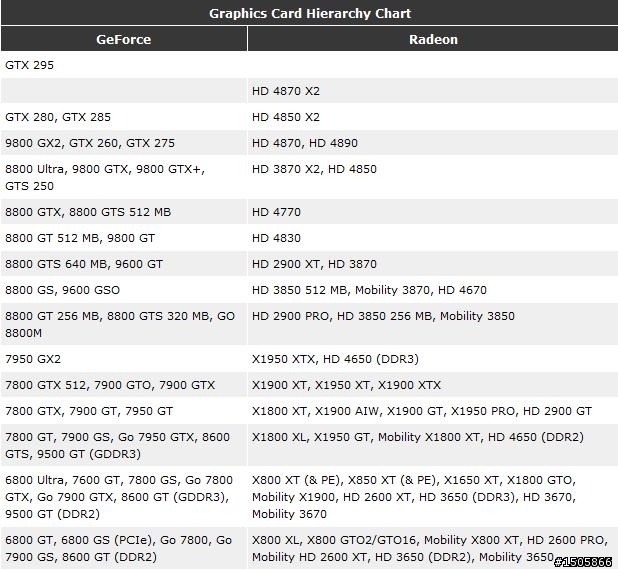Screen dimensions: 618x570
Task: Select the HD 3850 512 MB, Mobility 3870 cell
Action: [433, 290]
